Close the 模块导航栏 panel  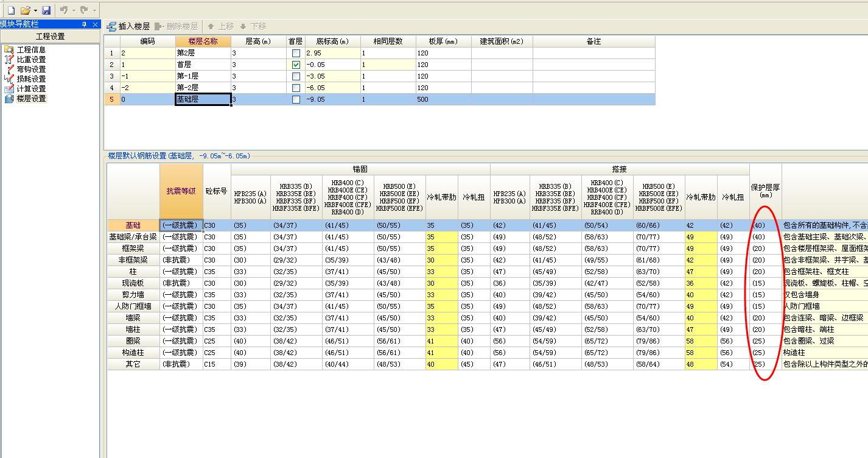[x=95, y=24]
